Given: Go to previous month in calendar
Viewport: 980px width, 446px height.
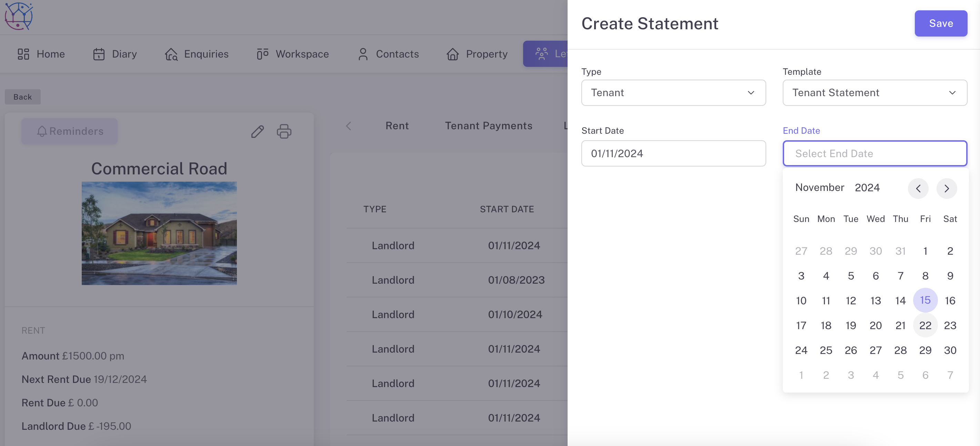Looking at the screenshot, I should [918, 188].
